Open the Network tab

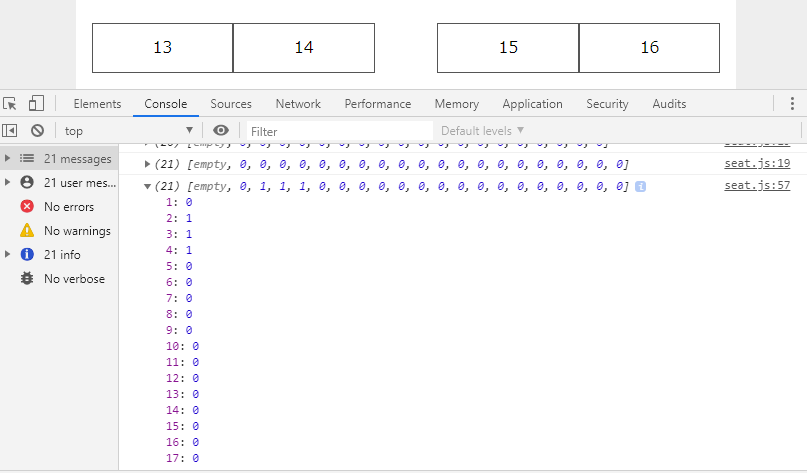click(x=298, y=104)
